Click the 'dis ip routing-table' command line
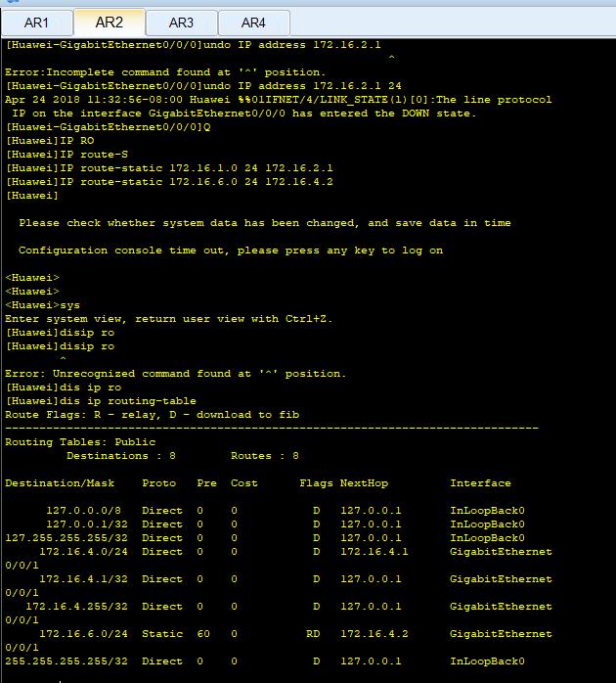The width and height of the screenshot is (616, 683). tap(101, 401)
